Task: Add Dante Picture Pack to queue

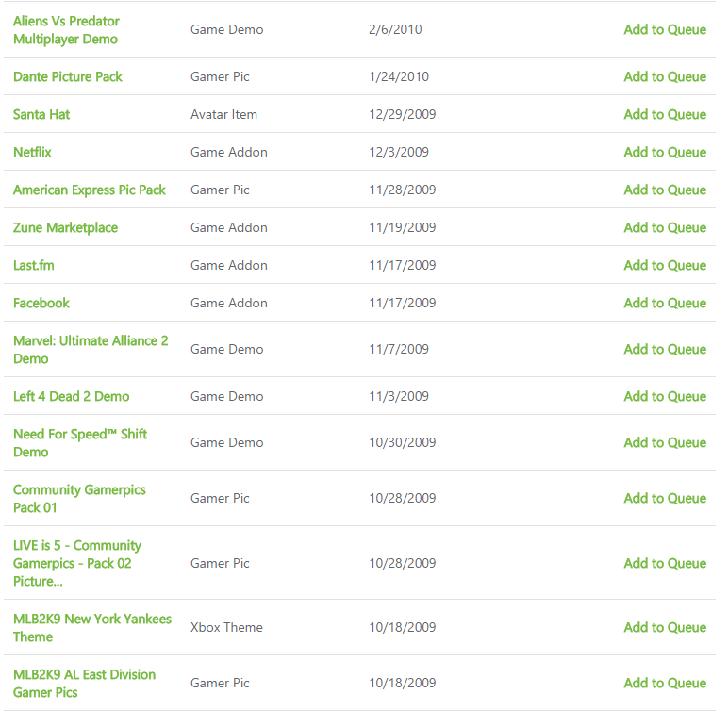Action: click(x=665, y=76)
